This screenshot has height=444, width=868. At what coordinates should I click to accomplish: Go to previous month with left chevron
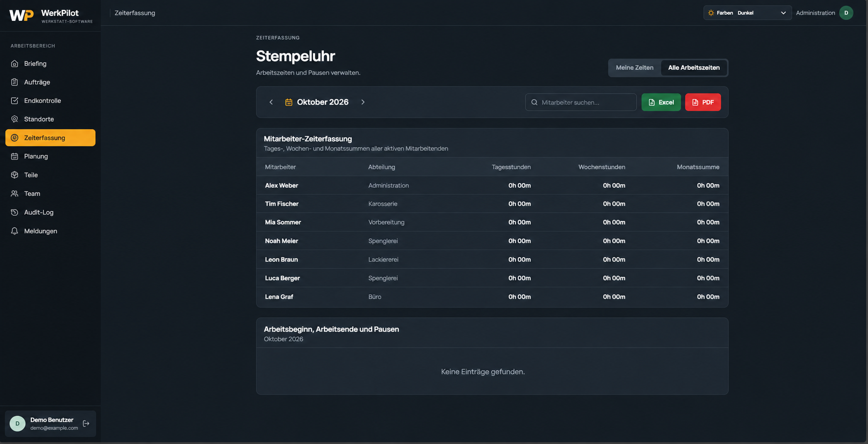(x=271, y=102)
